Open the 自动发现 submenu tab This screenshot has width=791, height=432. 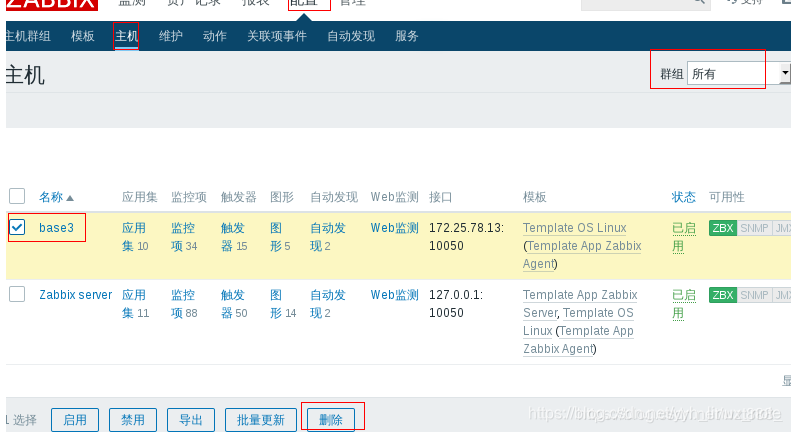pos(351,36)
